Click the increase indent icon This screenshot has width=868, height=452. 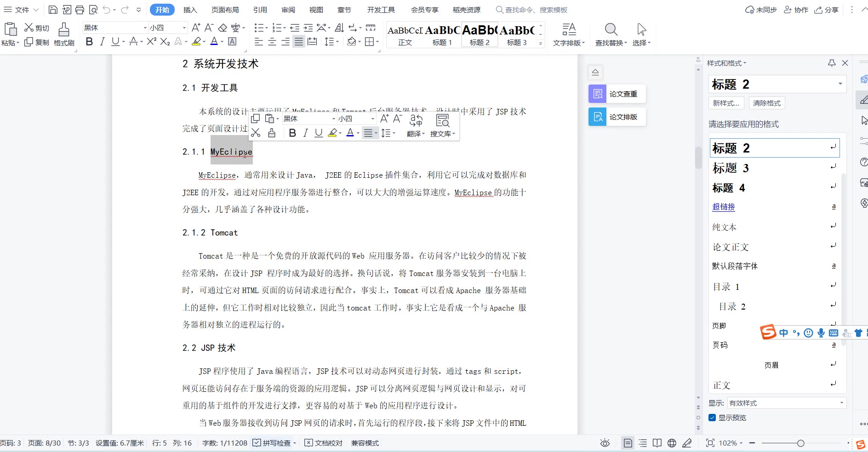point(308,28)
